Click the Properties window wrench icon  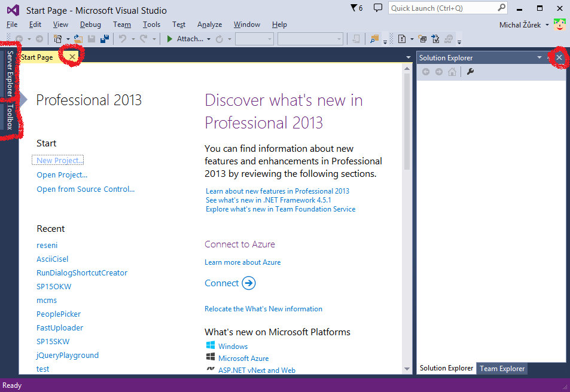(x=471, y=72)
